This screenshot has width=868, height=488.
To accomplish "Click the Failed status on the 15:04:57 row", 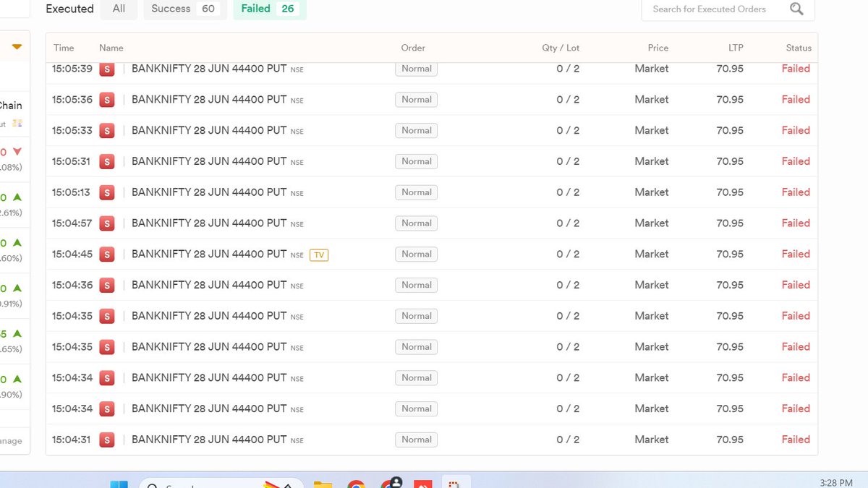I will tap(796, 223).
